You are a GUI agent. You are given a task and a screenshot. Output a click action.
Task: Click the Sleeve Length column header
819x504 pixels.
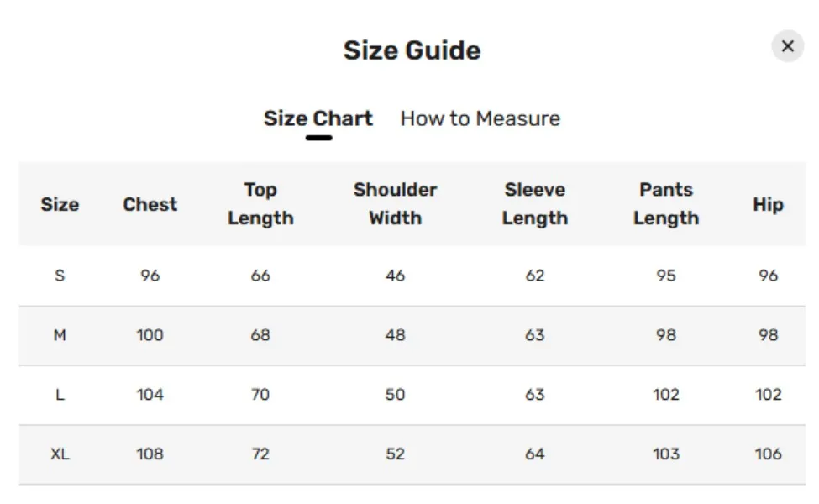tap(535, 204)
